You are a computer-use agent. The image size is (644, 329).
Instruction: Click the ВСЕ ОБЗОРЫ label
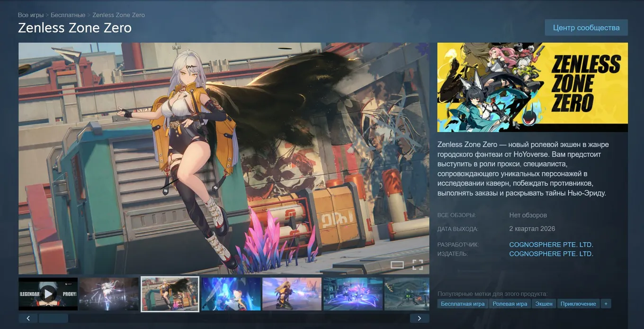456,215
